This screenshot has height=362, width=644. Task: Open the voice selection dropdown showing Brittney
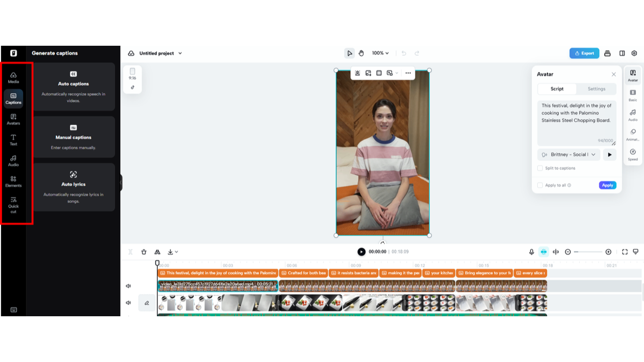[x=569, y=154]
